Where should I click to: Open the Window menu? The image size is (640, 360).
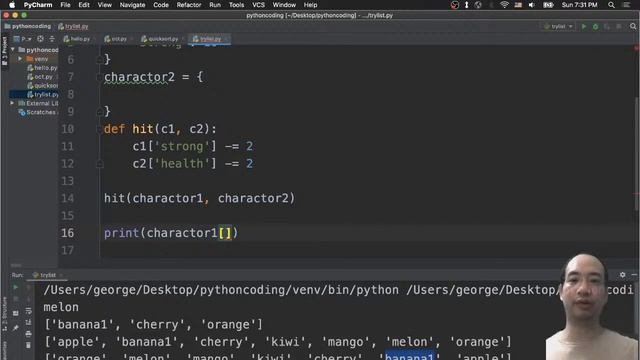pyautogui.click(x=284, y=5)
